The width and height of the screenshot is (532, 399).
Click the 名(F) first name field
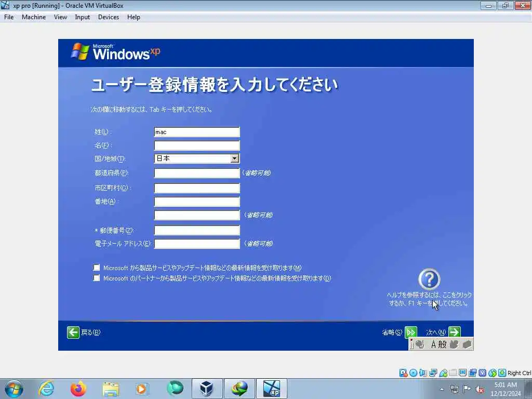click(197, 145)
